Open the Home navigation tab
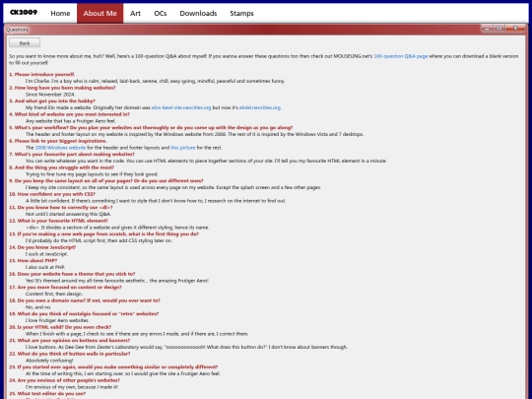This screenshot has height=399, width=532. [x=60, y=13]
